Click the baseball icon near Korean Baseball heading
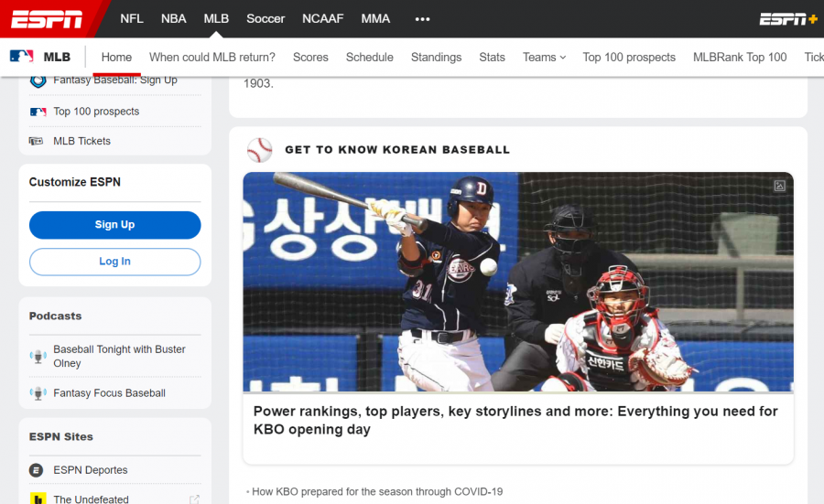824x504 pixels. point(260,150)
